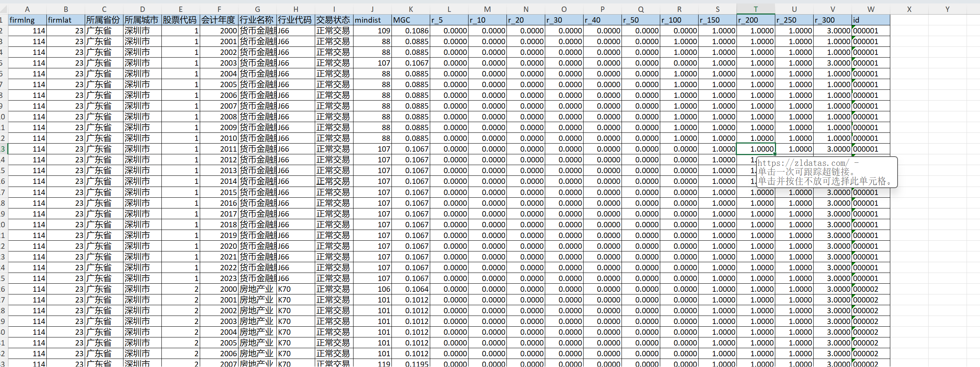The width and height of the screenshot is (980, 367).
Task: Select empty column X header
Action: [909, 9]
